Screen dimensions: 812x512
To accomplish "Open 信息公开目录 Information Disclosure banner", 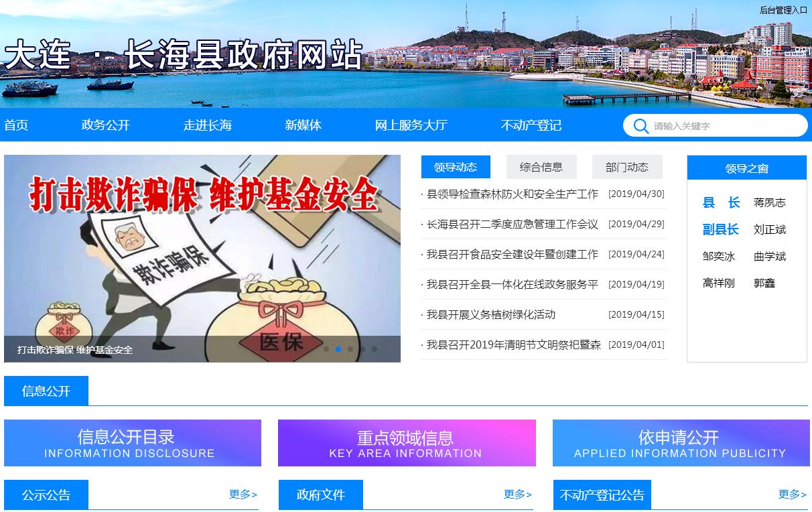I will (x=133, y=443).
